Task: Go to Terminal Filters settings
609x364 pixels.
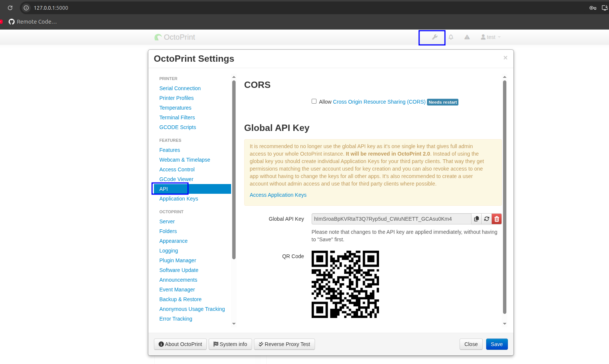Action: [177, 117]
